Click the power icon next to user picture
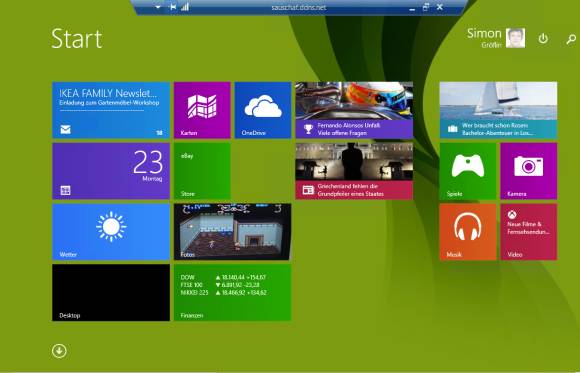580x373 pixels. pyautogui.click(x=543, y=38)
